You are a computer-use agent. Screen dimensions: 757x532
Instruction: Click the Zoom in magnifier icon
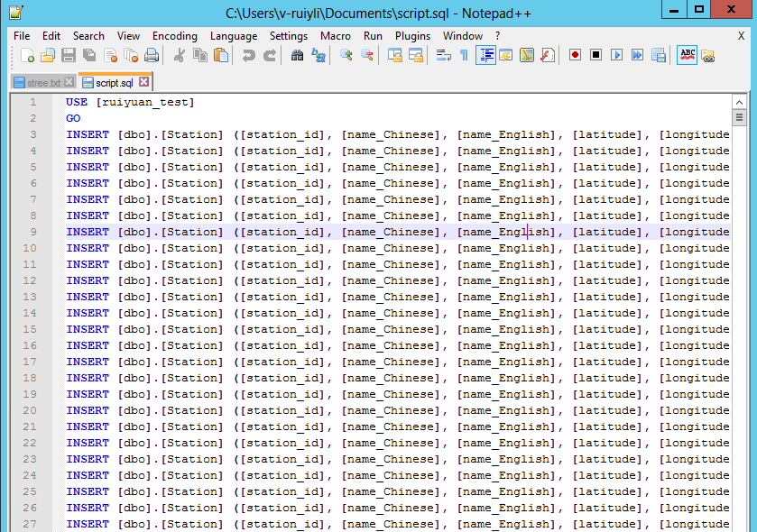(x=346, y=56)
